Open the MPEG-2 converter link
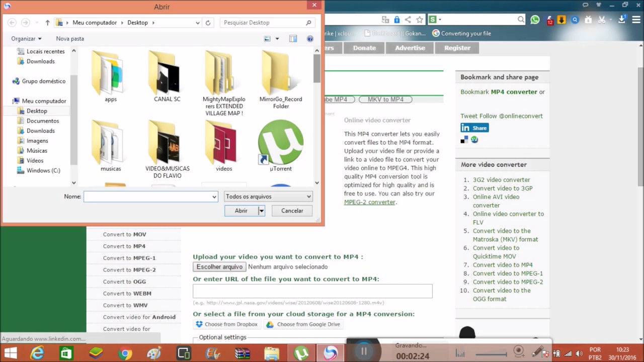The width and height of the screenshot is (644, 362). tap(370, 202)
